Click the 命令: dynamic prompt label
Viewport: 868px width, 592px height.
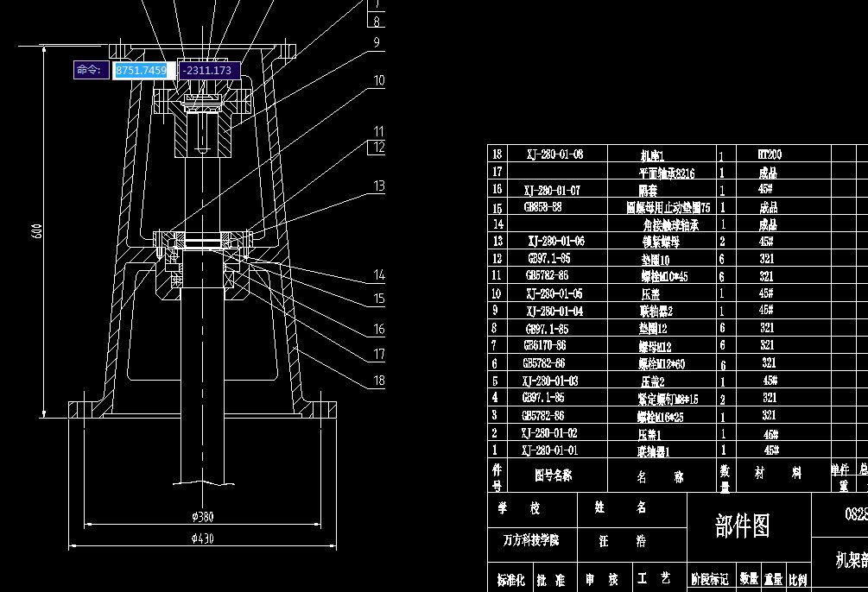(90, 70)
